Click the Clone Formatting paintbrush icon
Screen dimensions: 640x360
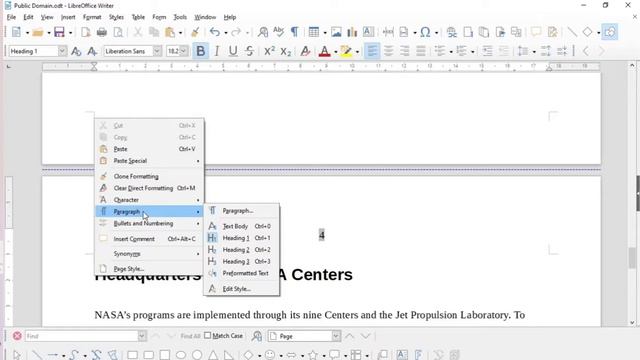click(195, 32)
